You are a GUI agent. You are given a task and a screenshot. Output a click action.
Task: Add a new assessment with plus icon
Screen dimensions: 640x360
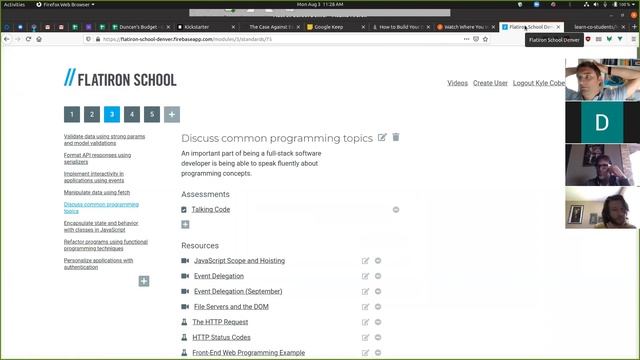point(185,224)
